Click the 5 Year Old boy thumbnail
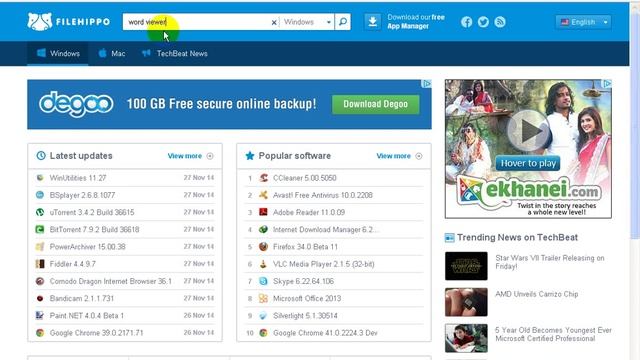 pos(466,338)
